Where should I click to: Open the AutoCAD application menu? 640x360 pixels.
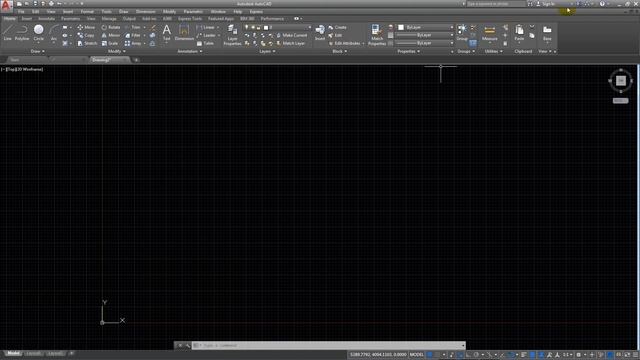pos(6,6)
